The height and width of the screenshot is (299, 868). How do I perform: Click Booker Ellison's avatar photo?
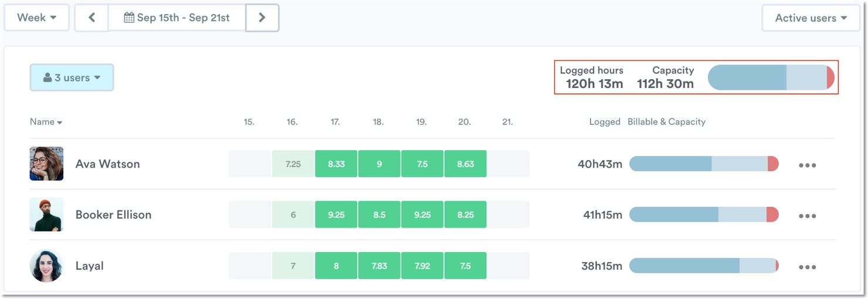point(46,215)
